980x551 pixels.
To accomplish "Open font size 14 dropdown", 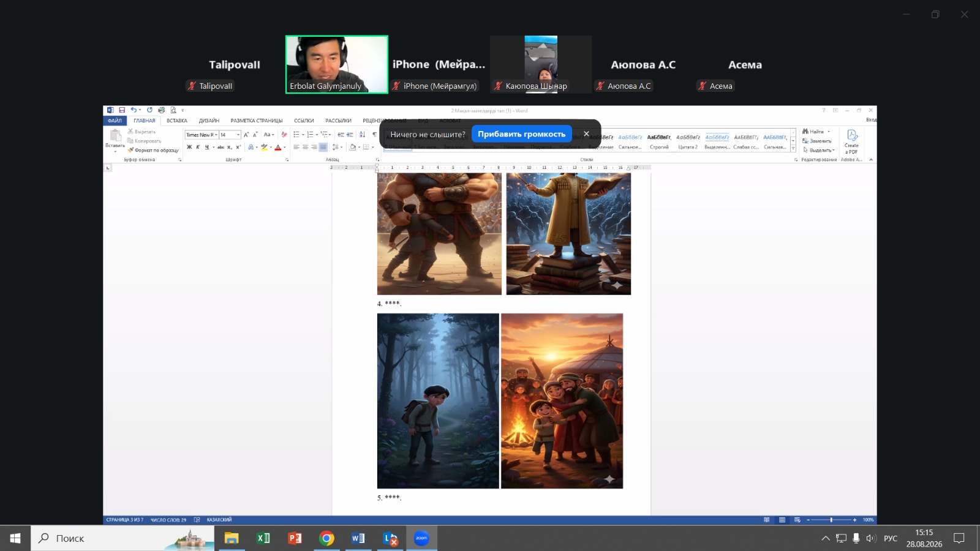I will pos(238,135).
